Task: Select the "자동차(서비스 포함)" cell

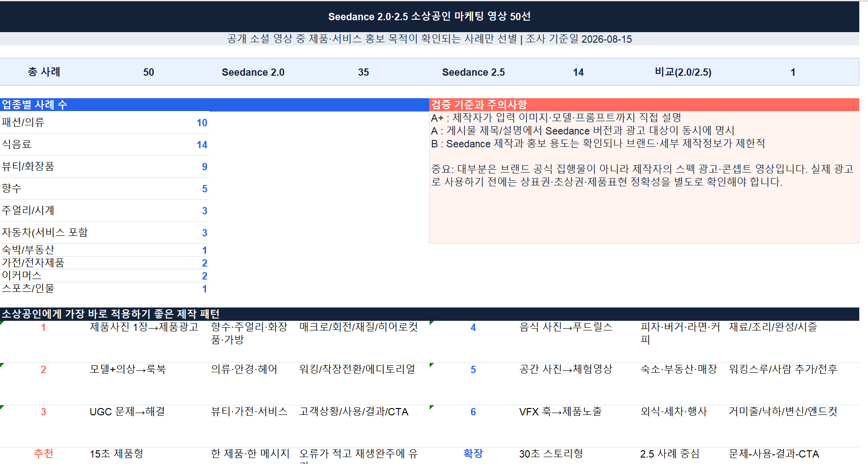Action: coord(45,233)
